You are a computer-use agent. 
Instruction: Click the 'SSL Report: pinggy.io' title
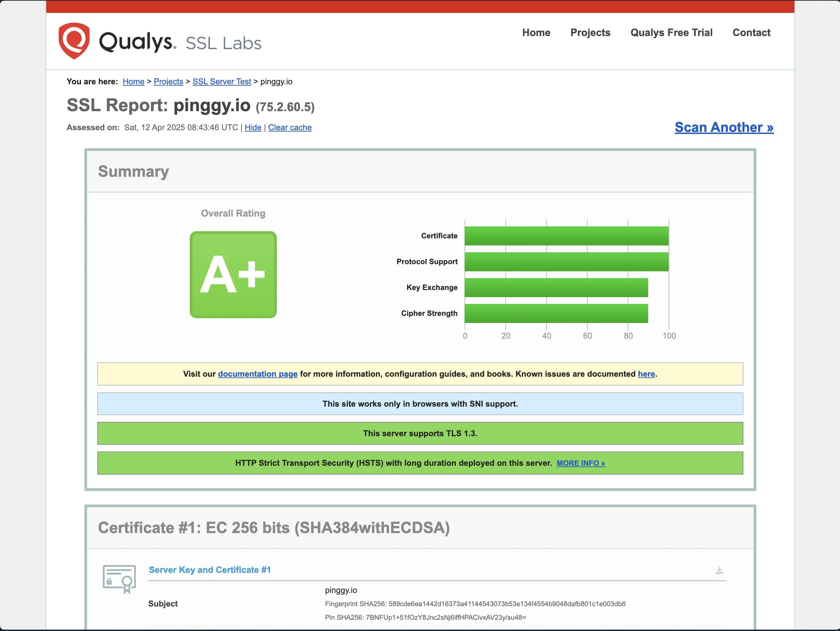tap(158, 105)
